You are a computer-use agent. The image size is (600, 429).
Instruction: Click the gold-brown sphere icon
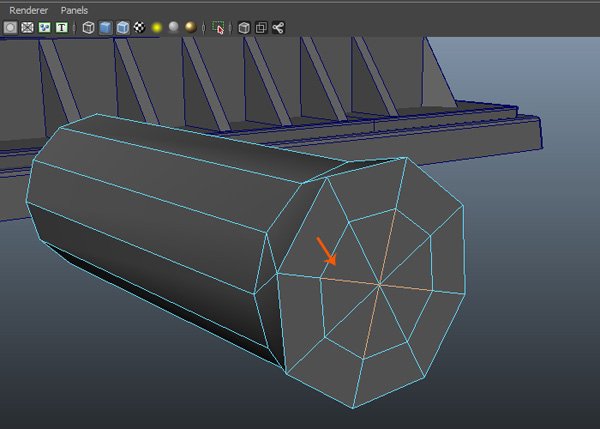(x=191, y=28)
